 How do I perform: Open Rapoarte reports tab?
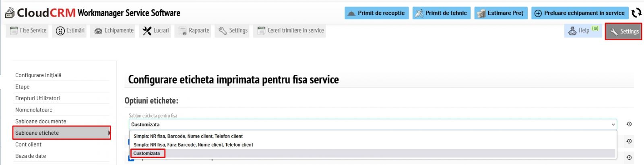pos(194,31)
